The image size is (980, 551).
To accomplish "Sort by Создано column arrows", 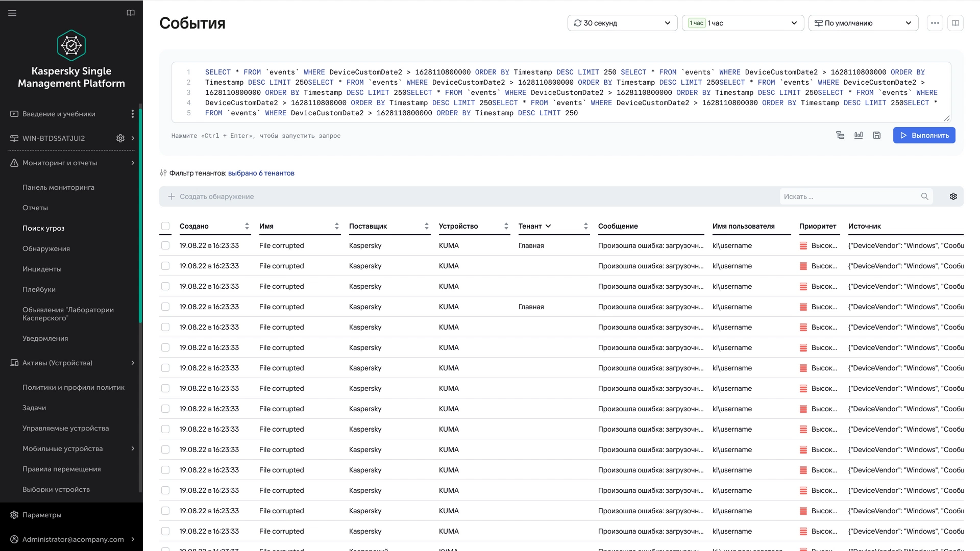I will (x=247, y=226).
